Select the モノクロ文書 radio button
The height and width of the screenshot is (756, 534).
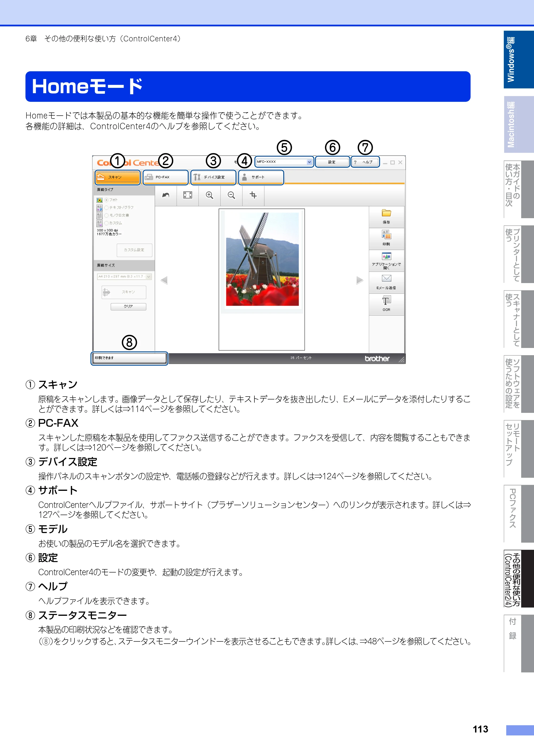pos(107,215)
